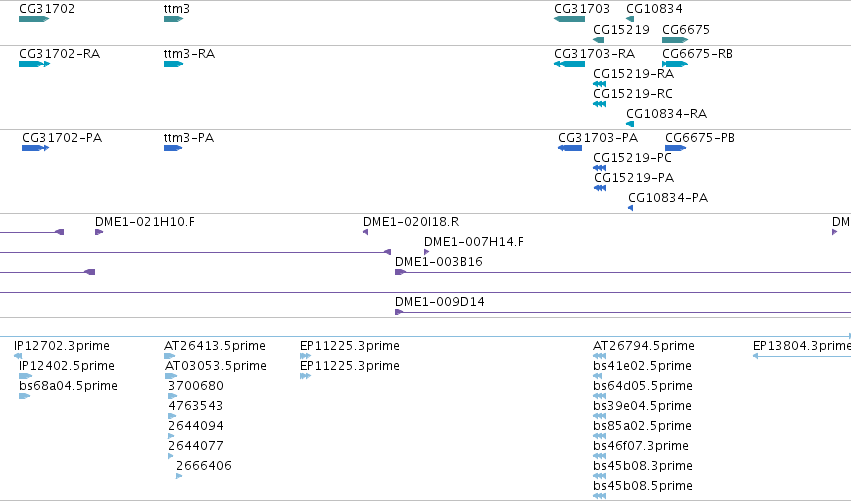This screenshot has height=501, width=851.
Task: Open the DME1-003B16 BAC label
Action: pos(439,262)
